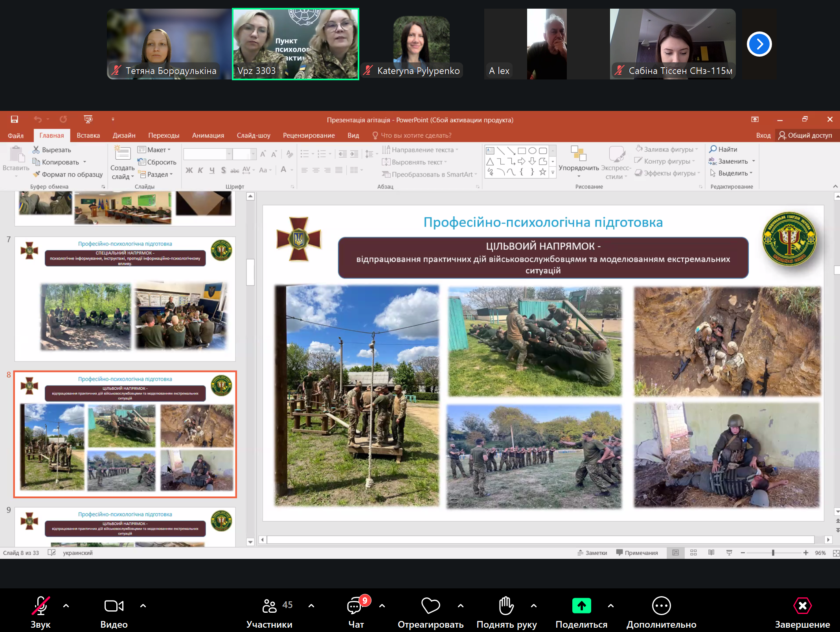Image resolution: width=840 pixels, height=632 pixels.
Task: Open Slide Sorter view in status bar
Action: [693, 553]
